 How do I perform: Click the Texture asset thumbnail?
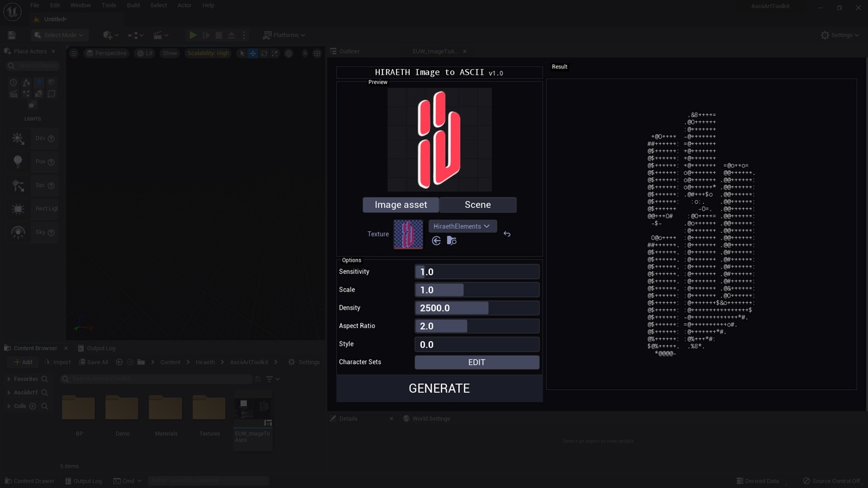(x=408, y=235)
